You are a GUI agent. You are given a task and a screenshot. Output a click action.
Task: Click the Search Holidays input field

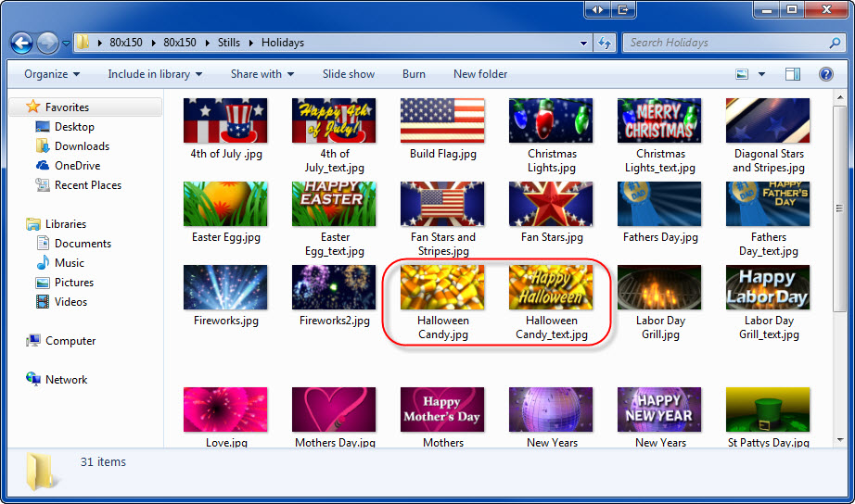click(723, 43)
